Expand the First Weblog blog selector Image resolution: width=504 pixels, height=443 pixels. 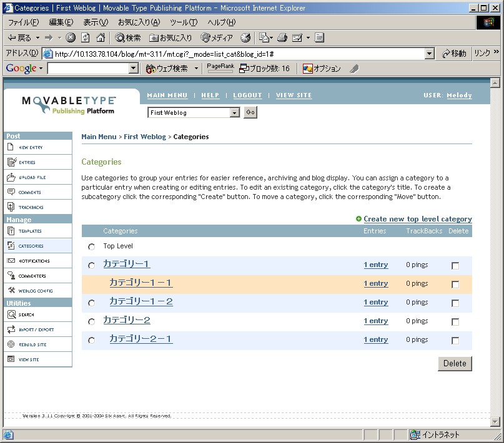pyautogui.click(x=235, y=113)
